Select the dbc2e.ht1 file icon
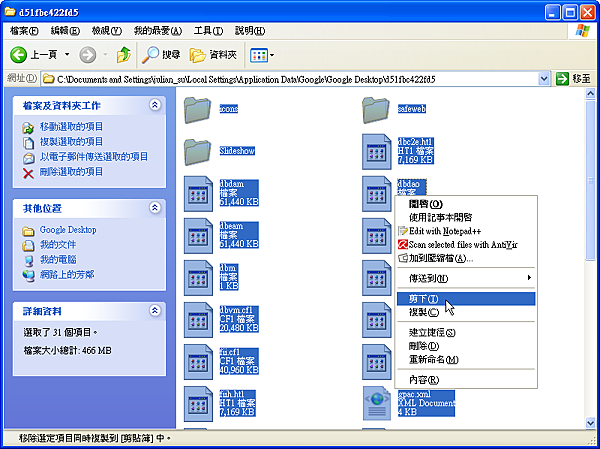 pyautogui.click(x=377, y=152)
